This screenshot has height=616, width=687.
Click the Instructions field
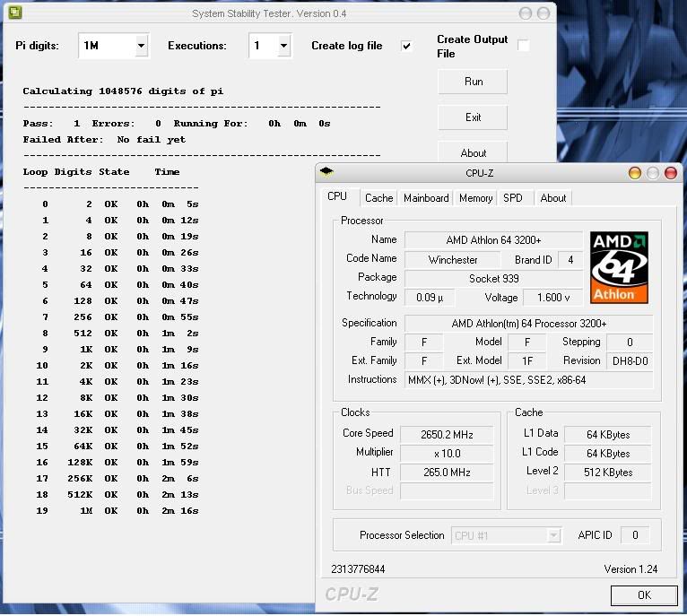(529, 380)
